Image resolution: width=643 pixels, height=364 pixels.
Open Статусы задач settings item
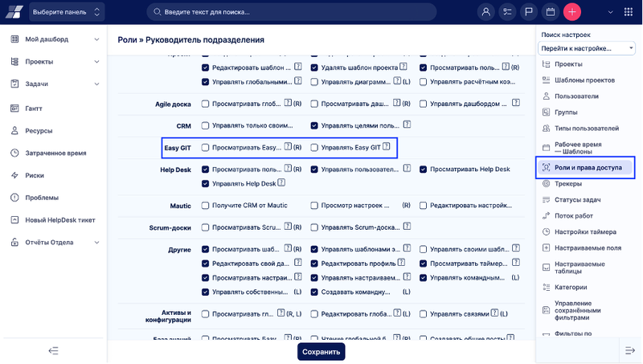coord(577,199)
